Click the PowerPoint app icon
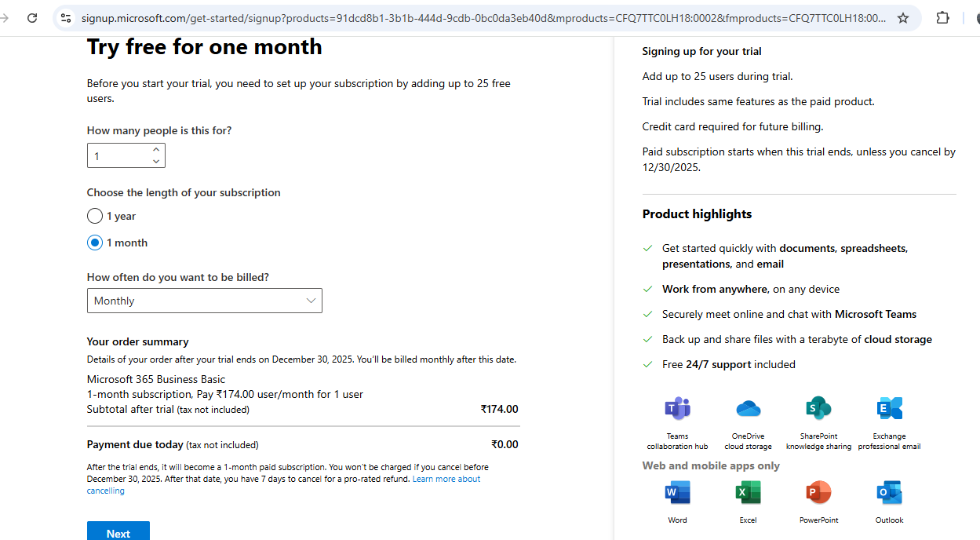This screenshot has height=540, width=980. (x=818, y=493)
